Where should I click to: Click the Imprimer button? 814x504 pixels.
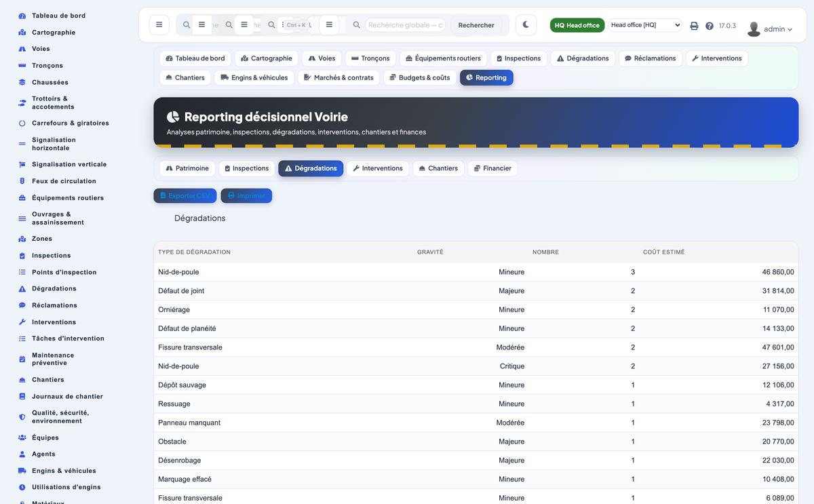point(246,195)
